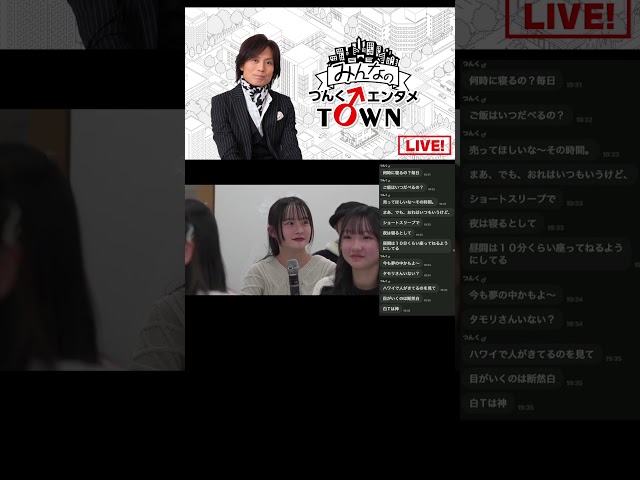Click つんく♂ sender name above enlarged 何時に寝るの？毎日
Viewport: 640px width, 480px height.
[x=474, y=64]
